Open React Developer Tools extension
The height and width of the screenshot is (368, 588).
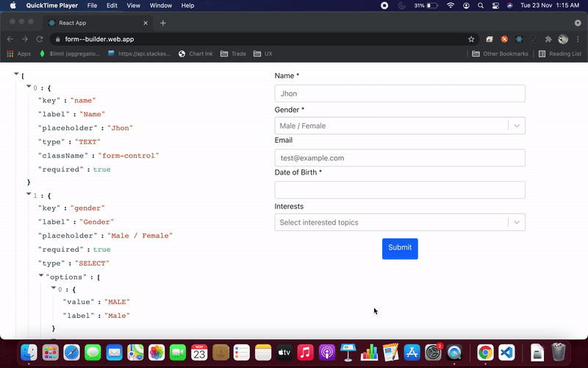[x=519, y=39]
